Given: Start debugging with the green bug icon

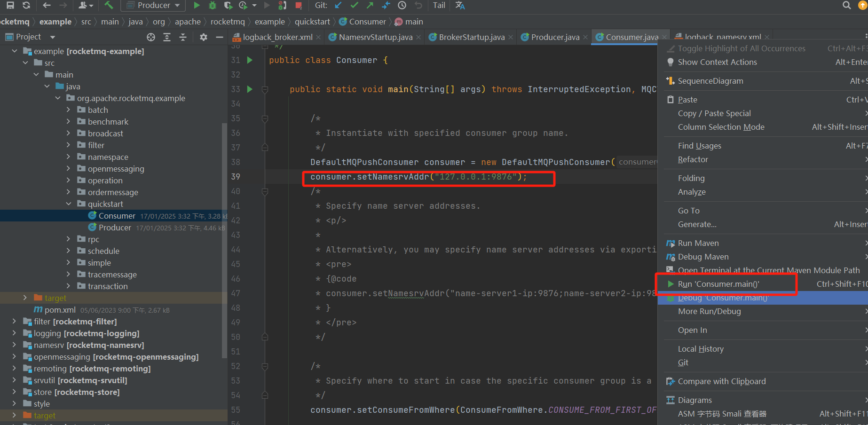Looking at the screenshot, I should [213, 5].
